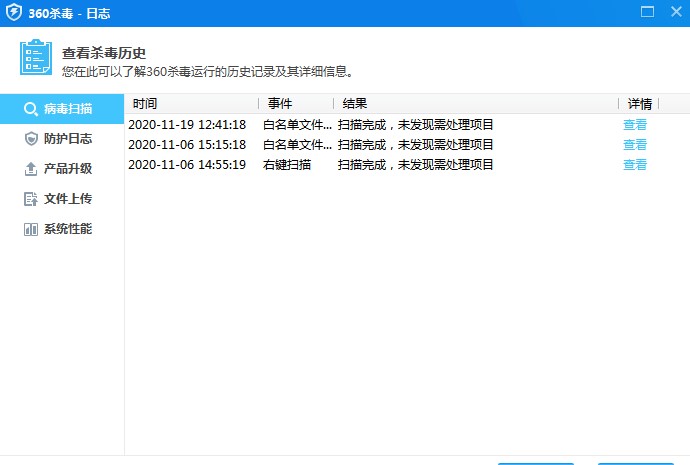Screen dimensions: 690x465
Task: Sort by the 事件 column header
Action: (x=296, y=104)
